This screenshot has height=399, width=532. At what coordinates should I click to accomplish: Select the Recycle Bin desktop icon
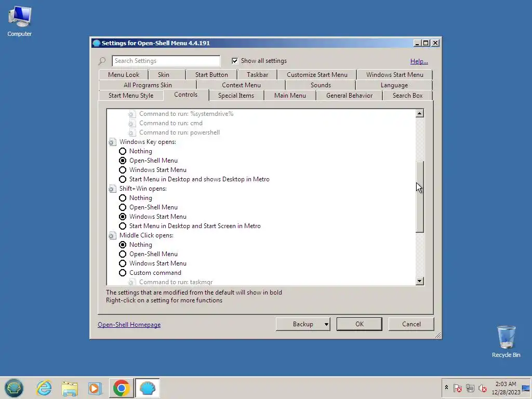(506, 342)
